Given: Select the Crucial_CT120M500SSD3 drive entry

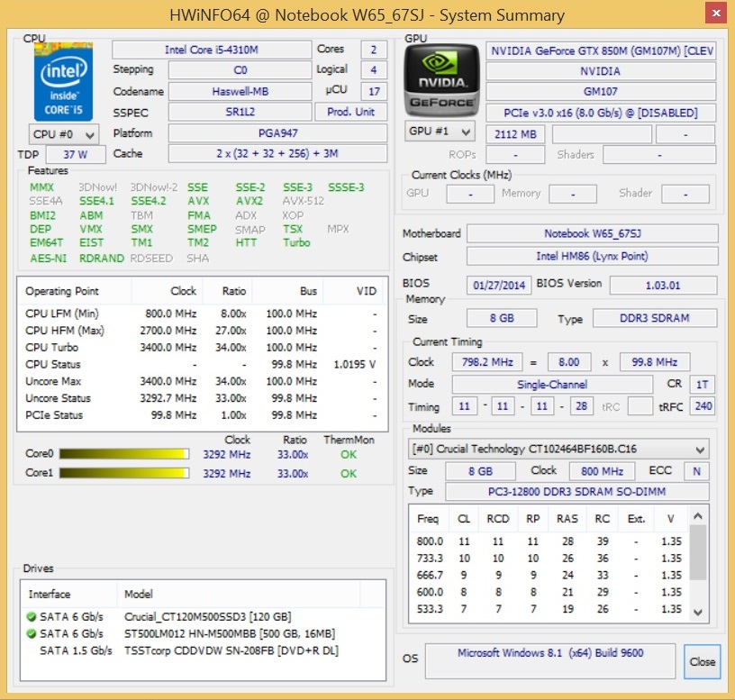Looking at the screenshot, I should click(203, 616).
